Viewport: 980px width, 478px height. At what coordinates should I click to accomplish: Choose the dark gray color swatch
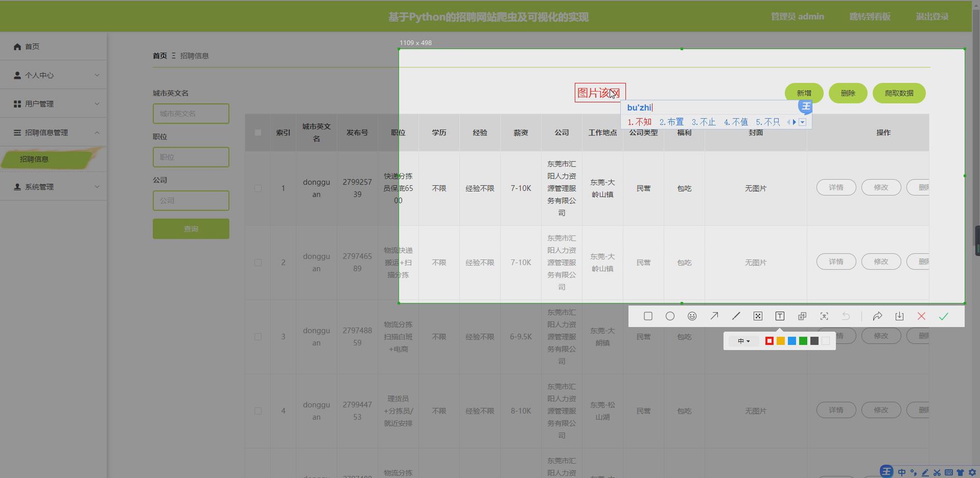click(x=814, y=341)
